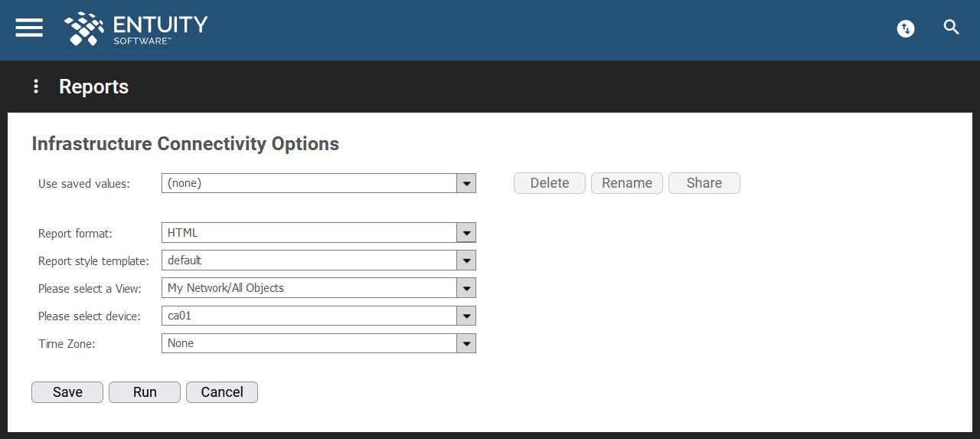This screenshot has width=980, height=439.
Task: Open the Reports three-dot options menu
Action: tap(35, 87)
